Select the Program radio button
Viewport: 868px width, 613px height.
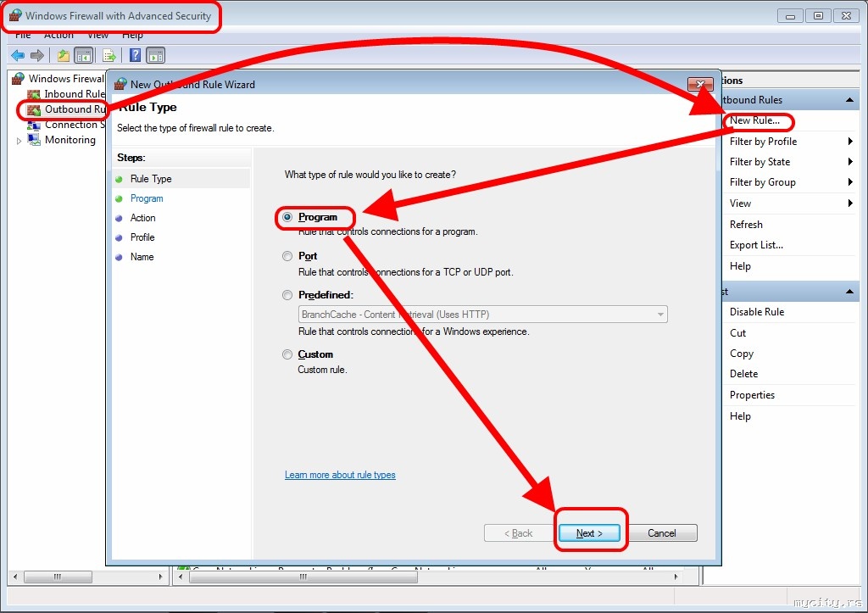coord(287,217)
